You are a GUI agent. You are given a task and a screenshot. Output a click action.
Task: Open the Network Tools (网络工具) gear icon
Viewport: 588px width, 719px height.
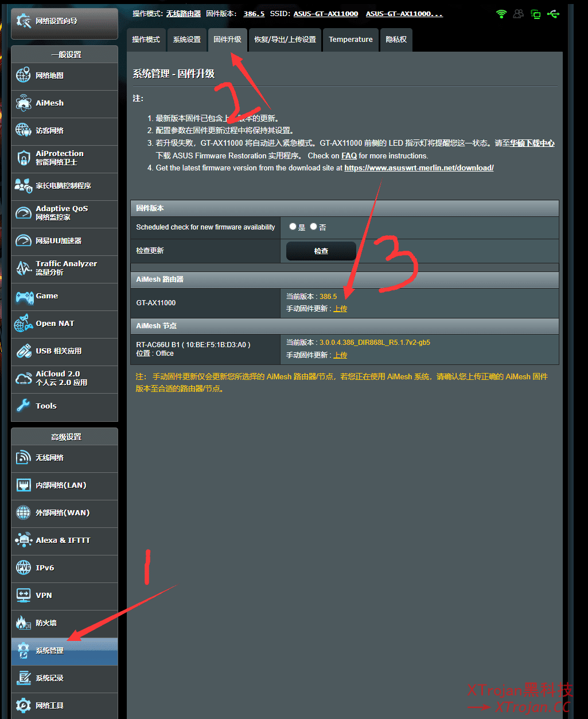(x=24, y=705)
